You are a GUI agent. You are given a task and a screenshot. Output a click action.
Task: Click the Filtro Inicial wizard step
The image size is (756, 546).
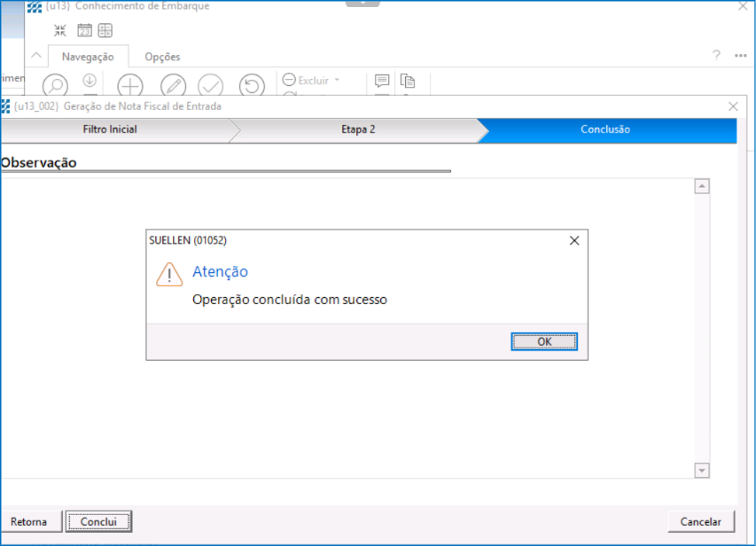click(x=110, y=129)
